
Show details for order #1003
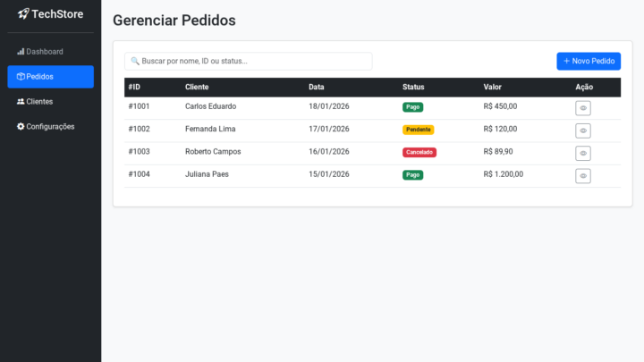[583, 153]
